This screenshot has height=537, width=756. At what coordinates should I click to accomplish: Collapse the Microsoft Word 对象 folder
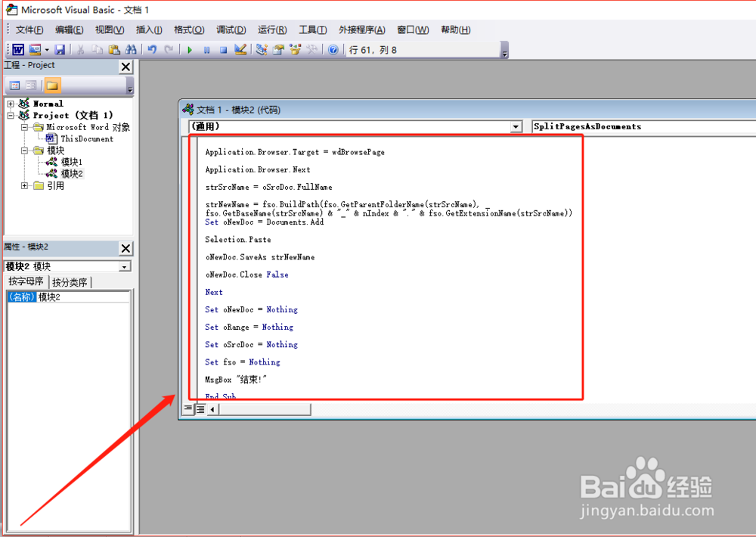tap(25, 127)
